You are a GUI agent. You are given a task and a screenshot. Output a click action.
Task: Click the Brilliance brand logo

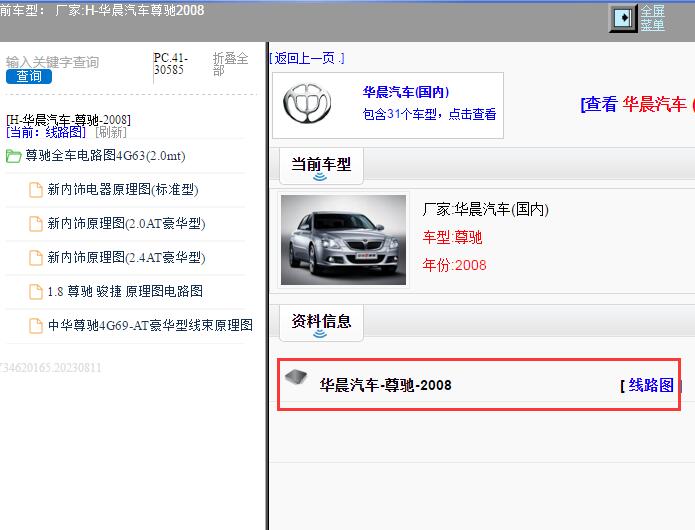click(307, 103)
